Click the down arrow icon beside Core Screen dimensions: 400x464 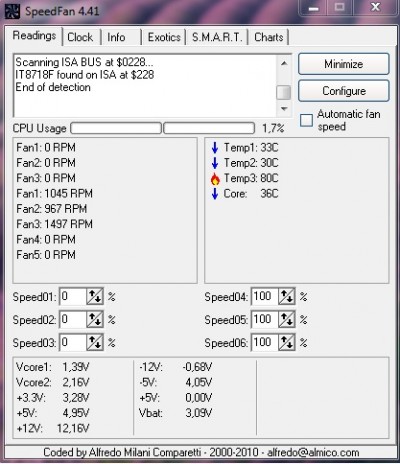[x=215, y=194]
